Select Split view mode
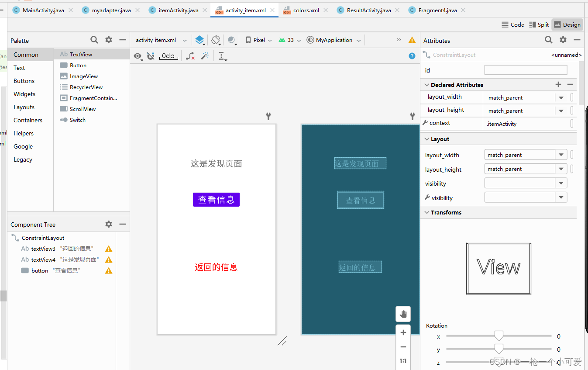The width and height of the screenshot is (588, 370). (x=539, y=24)
